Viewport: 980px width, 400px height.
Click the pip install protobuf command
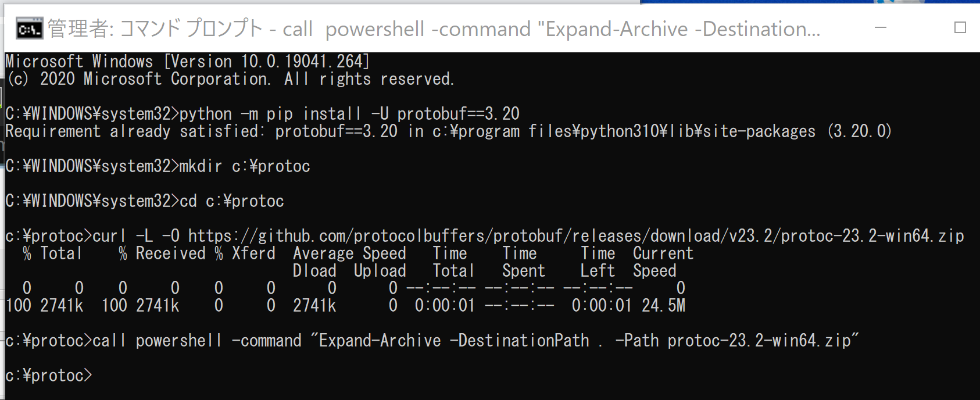(349, 114)
